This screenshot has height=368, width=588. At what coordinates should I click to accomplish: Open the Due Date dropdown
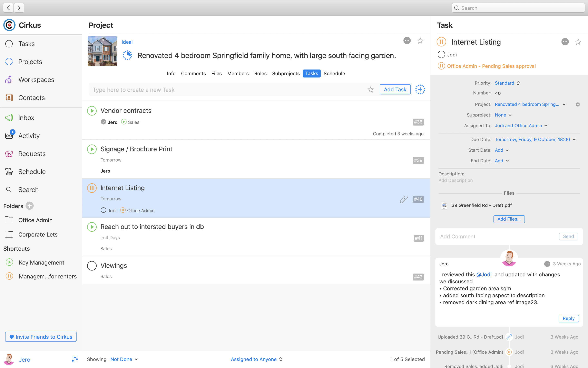click(535, 140)
